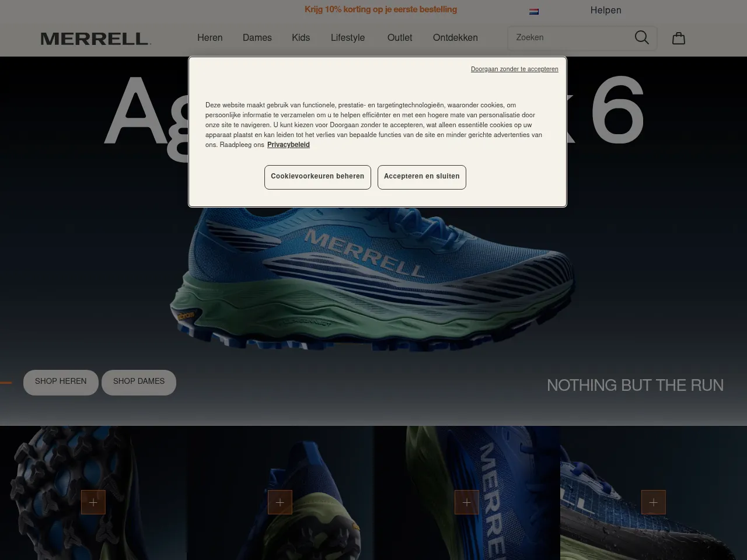Viewport: 747px width, 560px height.
Task: Click plus icon on second product tile
Action: [280, 502]
